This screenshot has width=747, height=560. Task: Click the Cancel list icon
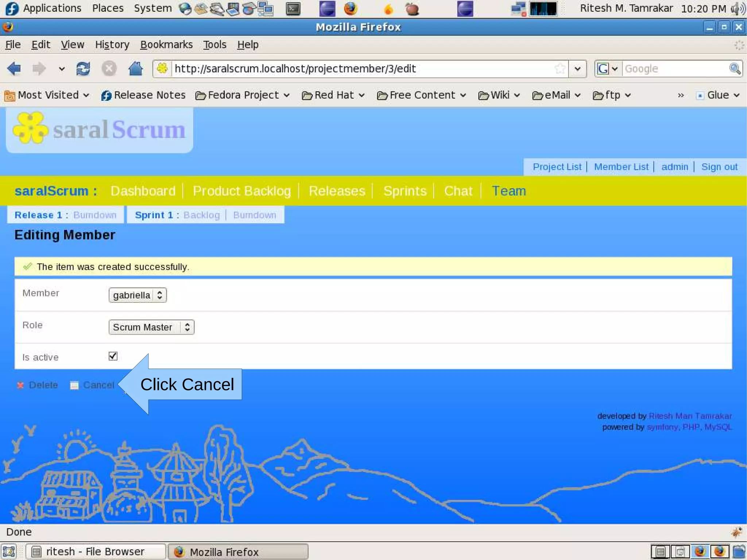pyautogui.click(x=74, y=385)
